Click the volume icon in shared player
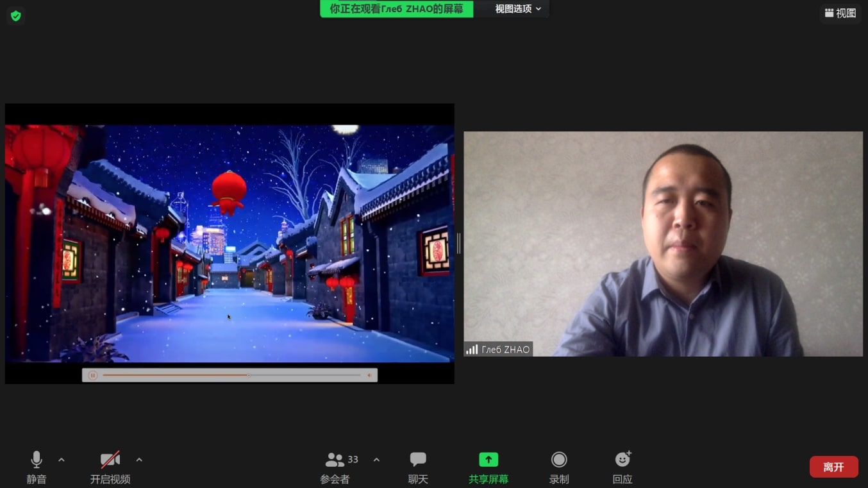 369,375
